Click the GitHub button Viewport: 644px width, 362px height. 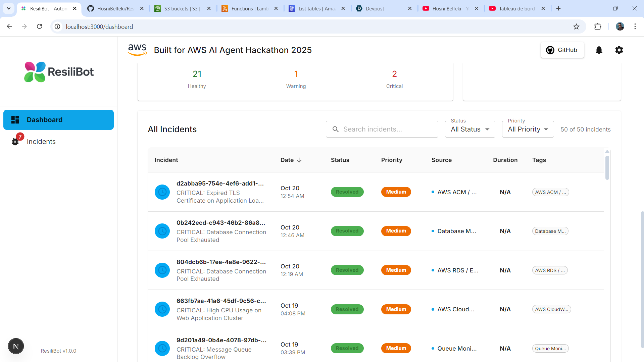tap(562, 50)
